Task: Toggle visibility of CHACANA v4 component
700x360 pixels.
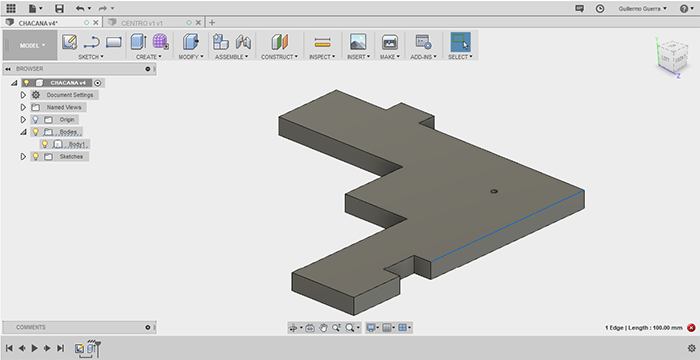Action: tap(26, 83)
